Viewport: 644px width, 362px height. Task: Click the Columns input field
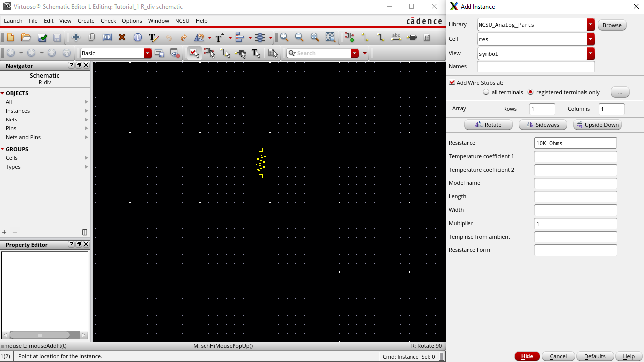pos(612,109)
